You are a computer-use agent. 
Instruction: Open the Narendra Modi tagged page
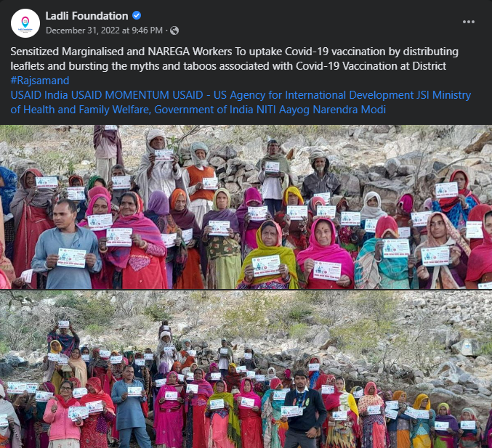tap(350, 110)
